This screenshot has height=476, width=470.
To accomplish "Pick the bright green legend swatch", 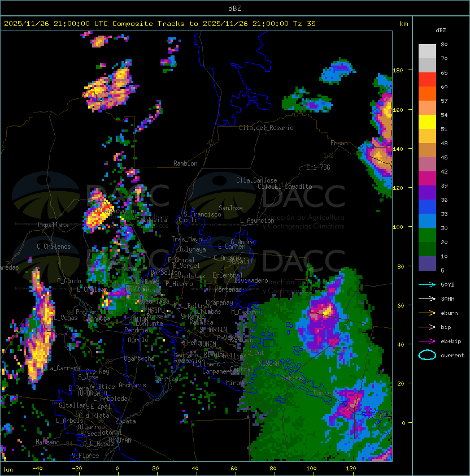I will click(427, 235).
